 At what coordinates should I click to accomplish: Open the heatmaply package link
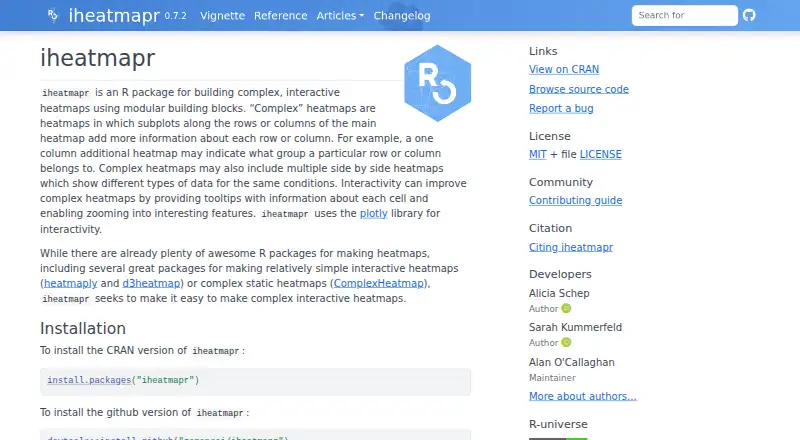click(x=70, y=283)
